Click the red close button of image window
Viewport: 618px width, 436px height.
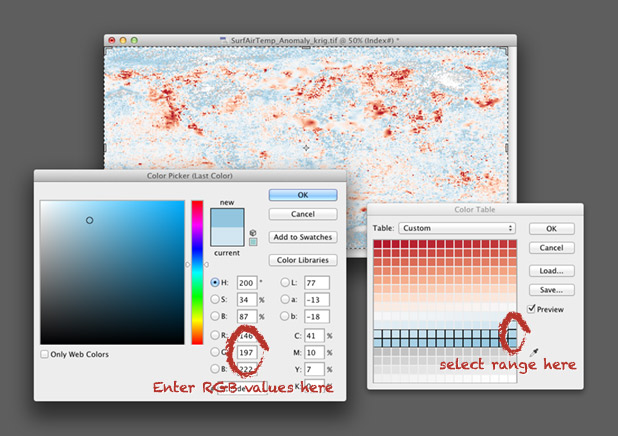coord(112,40)
